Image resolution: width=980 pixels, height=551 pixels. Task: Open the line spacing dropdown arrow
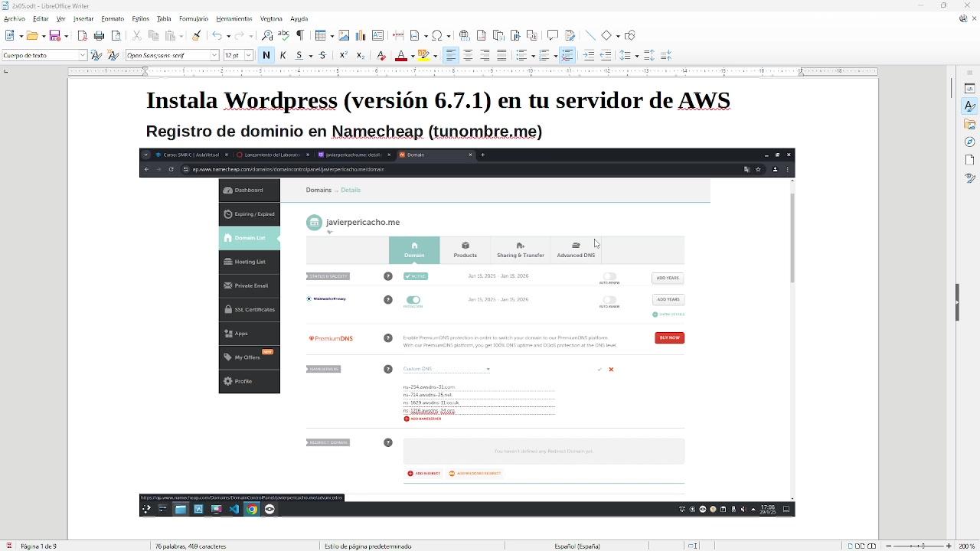[x=637, y=56]
